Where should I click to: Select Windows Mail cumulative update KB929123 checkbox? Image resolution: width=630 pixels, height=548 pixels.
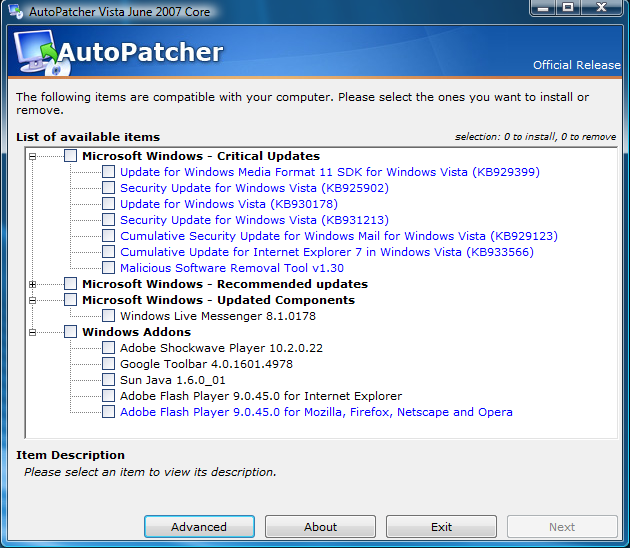click(108, 236)
